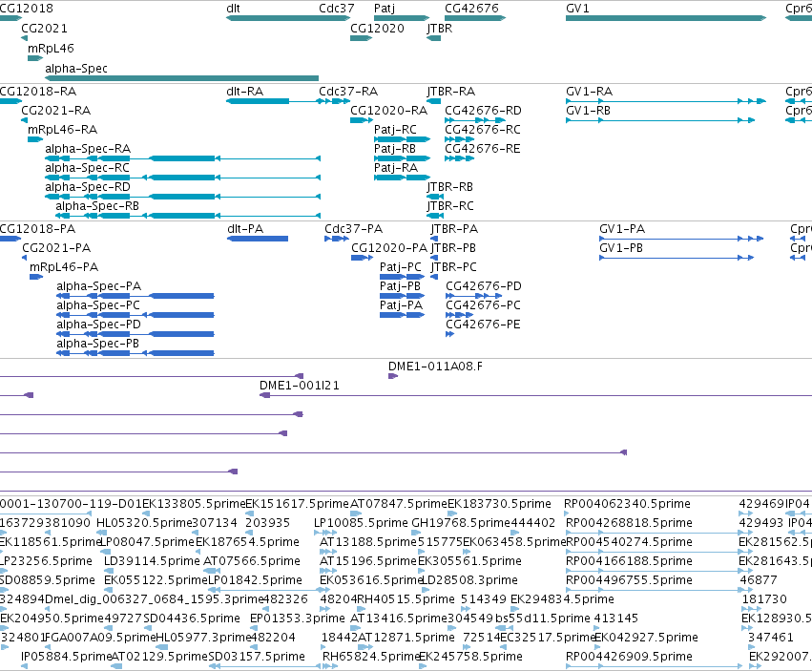Screen dimensions: 812x671
Task: Click the DME1-001I21 feature label
Action: (300, 386)
